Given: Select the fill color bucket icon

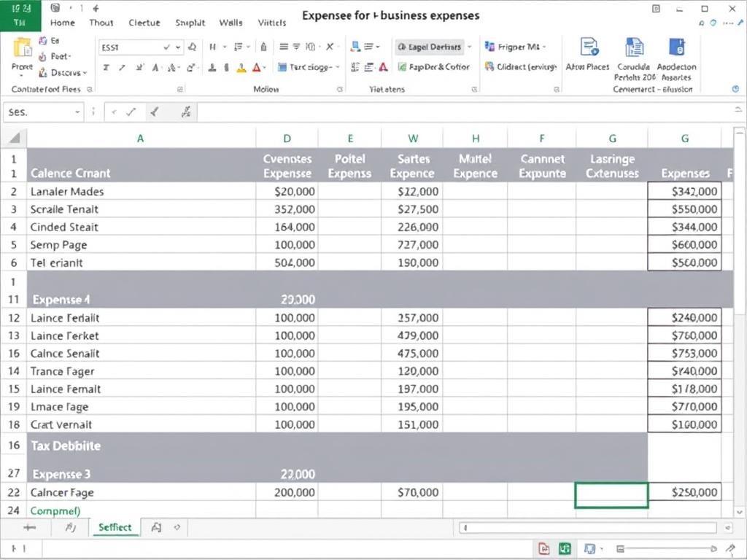Looking at the screenshot, I should click(x=241, y=67).
